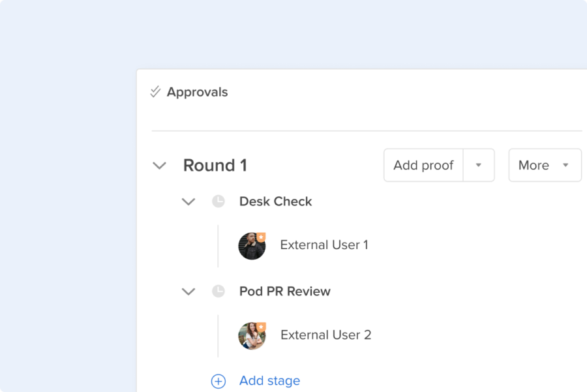Click the plus icon next to Add stage
The height and width of the screenshot is (392, 587).
click(x=218, y=381)
